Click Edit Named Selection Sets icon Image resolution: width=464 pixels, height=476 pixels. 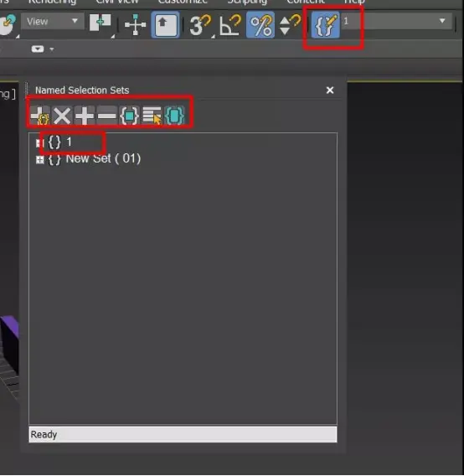(x=325, y=25)
